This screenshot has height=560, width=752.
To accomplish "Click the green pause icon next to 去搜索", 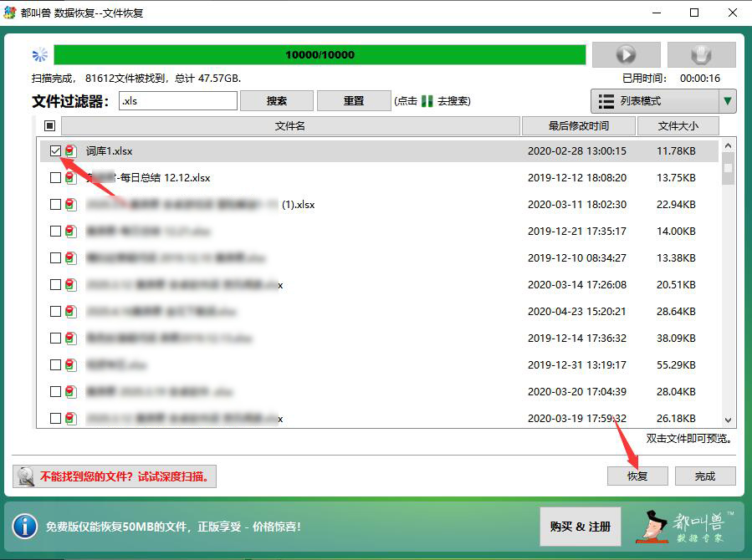I will point(427,101).
